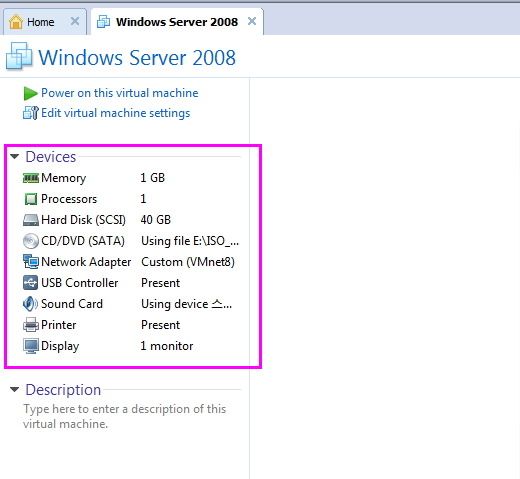Select the Network Adapter label

click(x=86, y=262)
